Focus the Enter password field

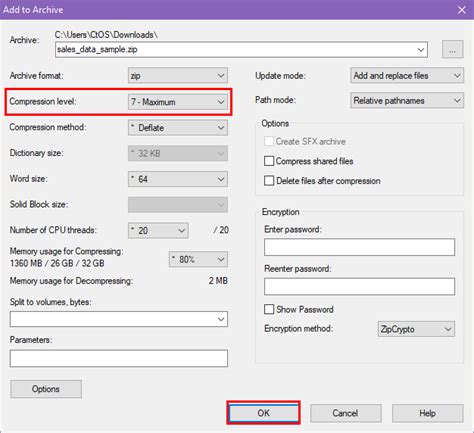359,247
